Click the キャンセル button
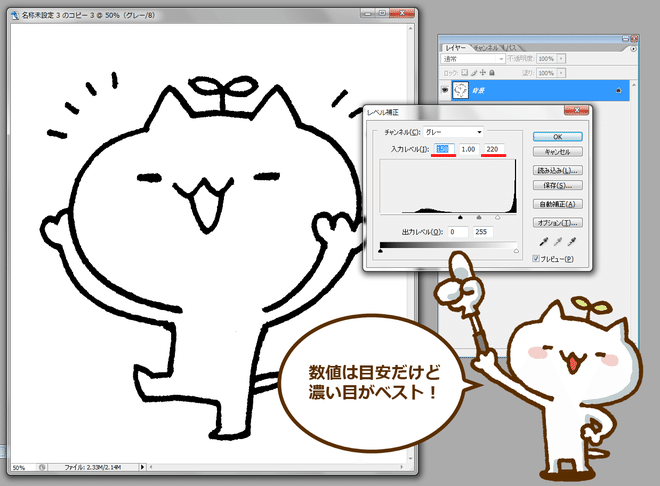The width and height of the screenshot is (660, 486). (x=558, y=152)
